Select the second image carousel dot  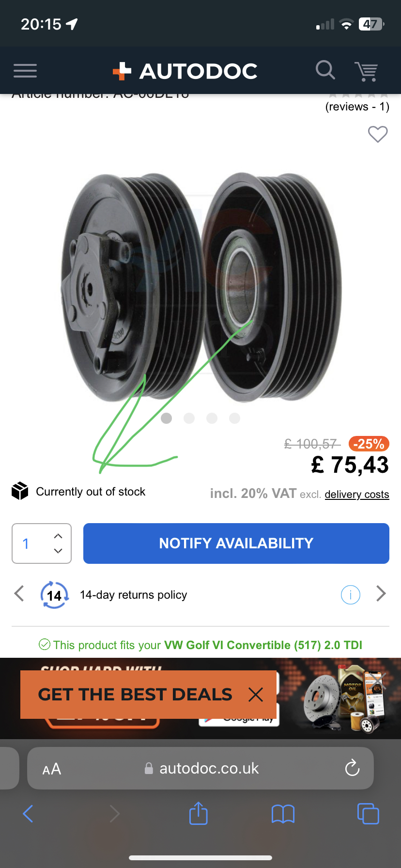coord(189,418)
